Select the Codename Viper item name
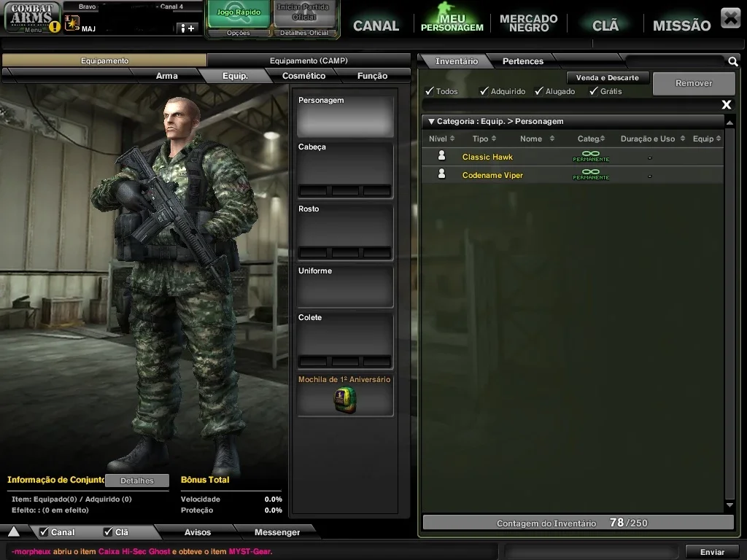 coord(492,175)
